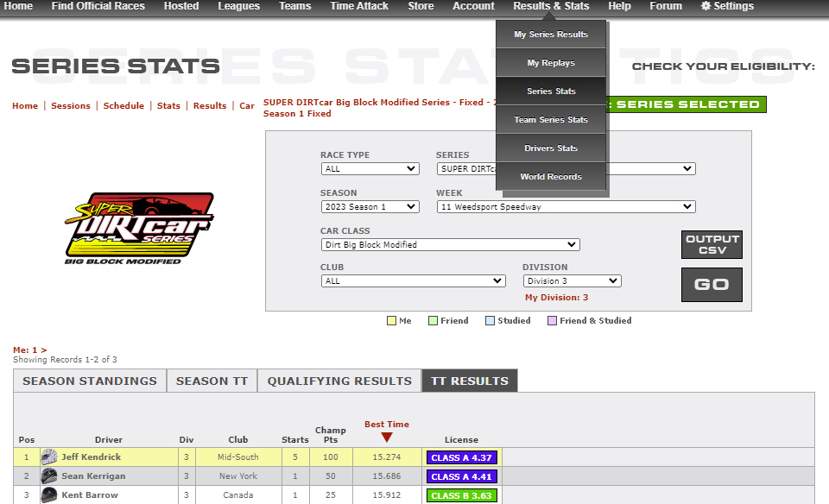Viewport: 829px width, 504px height.
Task: Click the Super DIRTcar Series logo
Action: (139, 228)
